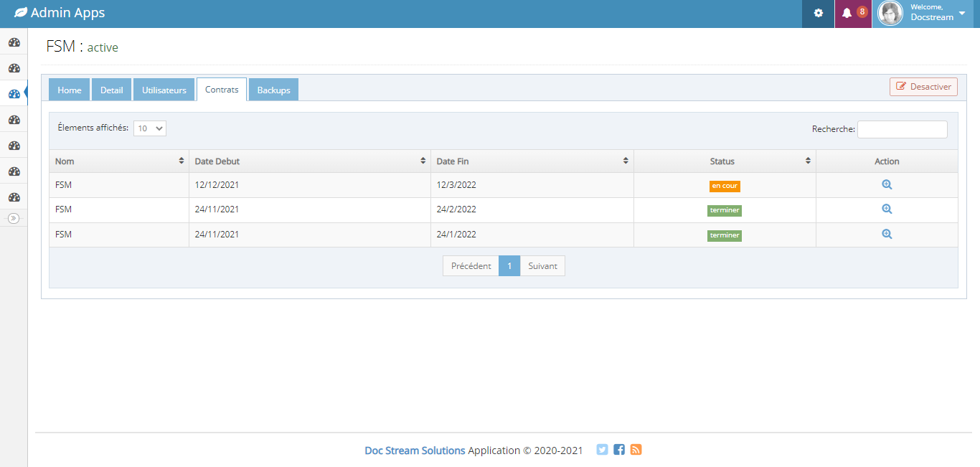Go to Précédent page

click(471, 266)
